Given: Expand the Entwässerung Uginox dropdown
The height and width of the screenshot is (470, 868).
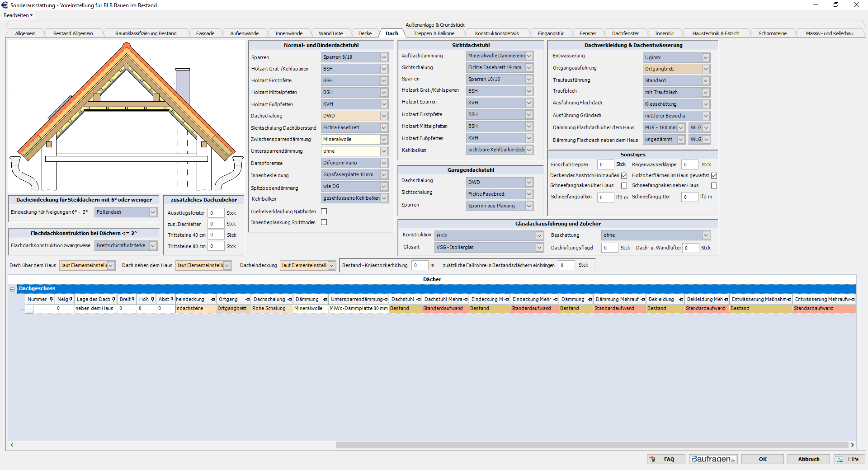Looking at the screenshot, I should 705,58.
